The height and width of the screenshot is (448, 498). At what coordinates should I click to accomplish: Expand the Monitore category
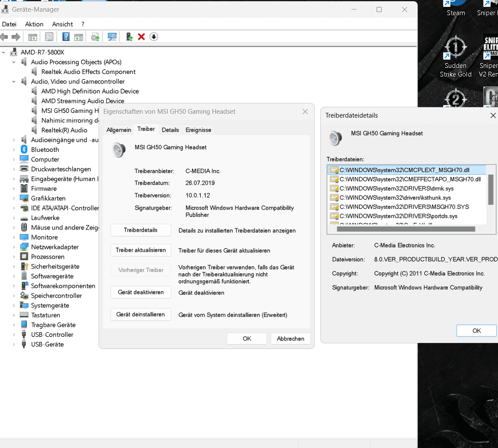click(x=14, y=237)
